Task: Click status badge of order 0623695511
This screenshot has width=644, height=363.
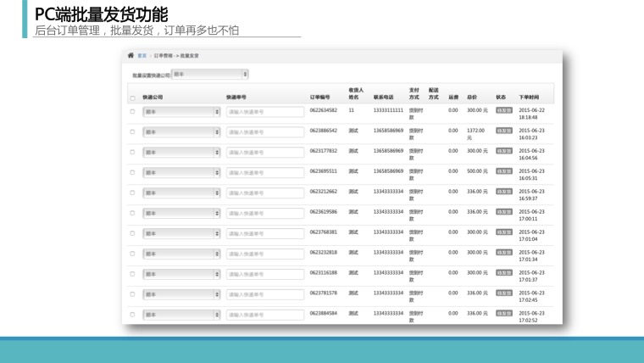Action: pos(504,171)
